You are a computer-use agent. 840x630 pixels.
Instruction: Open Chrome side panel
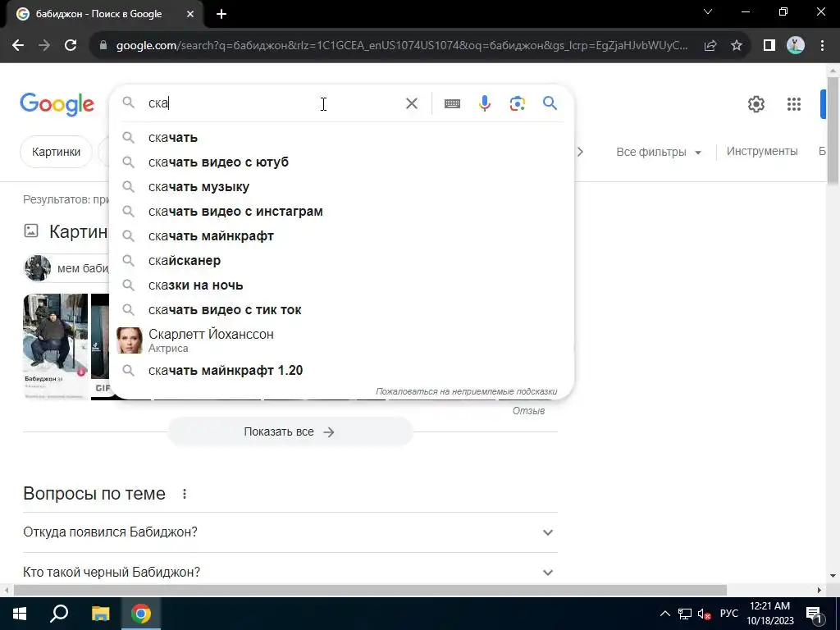coord(769,46)
